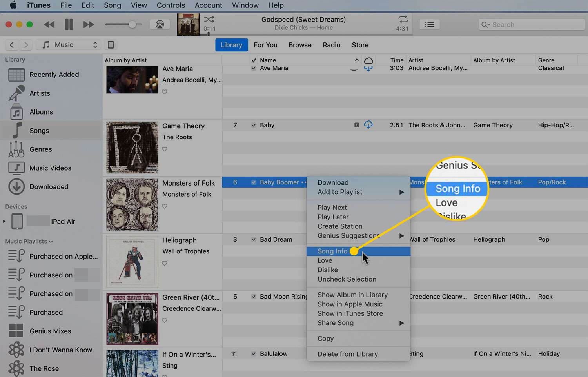Viewport: 588px width, 377px height.
Task: Open the Store tab
Action: pos(360,45)
